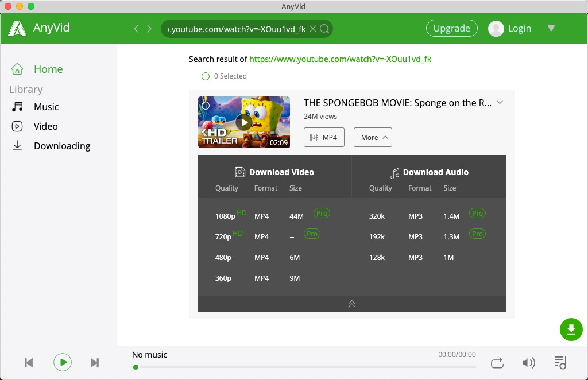
Task: Click the Upgrade button
Action: 451,28
